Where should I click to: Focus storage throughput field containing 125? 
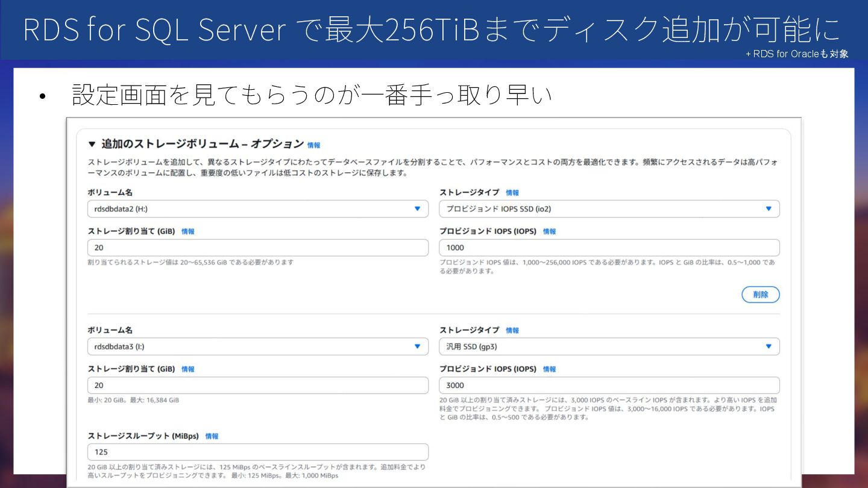tap(258, 452)
